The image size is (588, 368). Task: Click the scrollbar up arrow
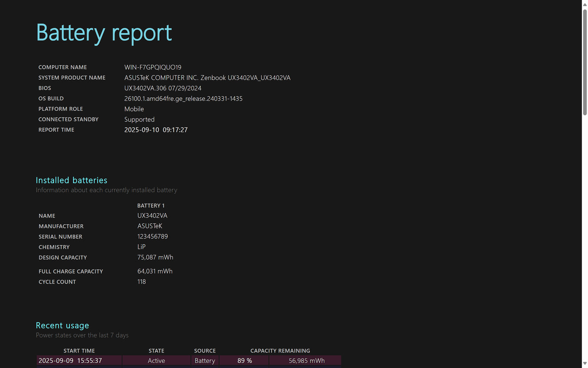(585, 4)
